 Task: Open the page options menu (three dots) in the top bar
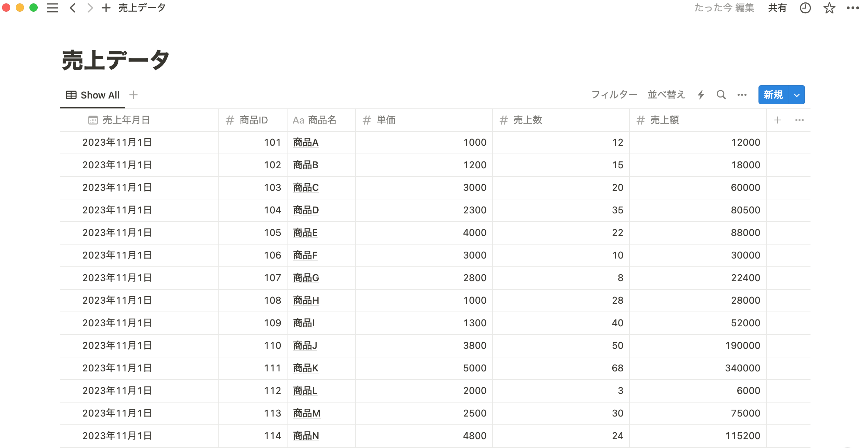point(853,8)
